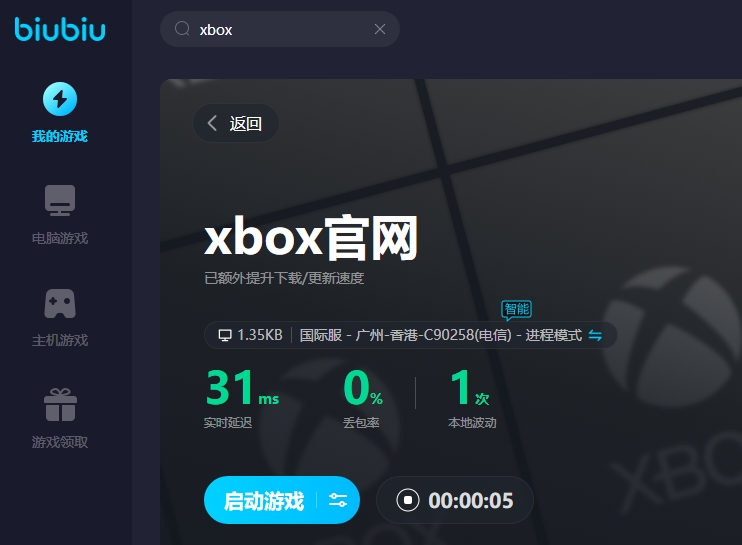This screenshot has height=545, width=742.
Task: Click the 1次 local fluctuation value
Action: click(x=470, y=388)
